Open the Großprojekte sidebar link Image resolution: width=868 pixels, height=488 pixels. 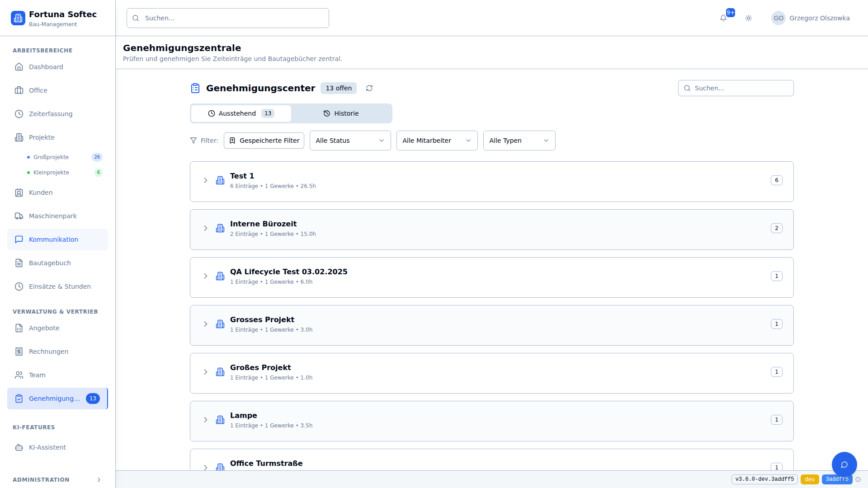pos(51,157)
